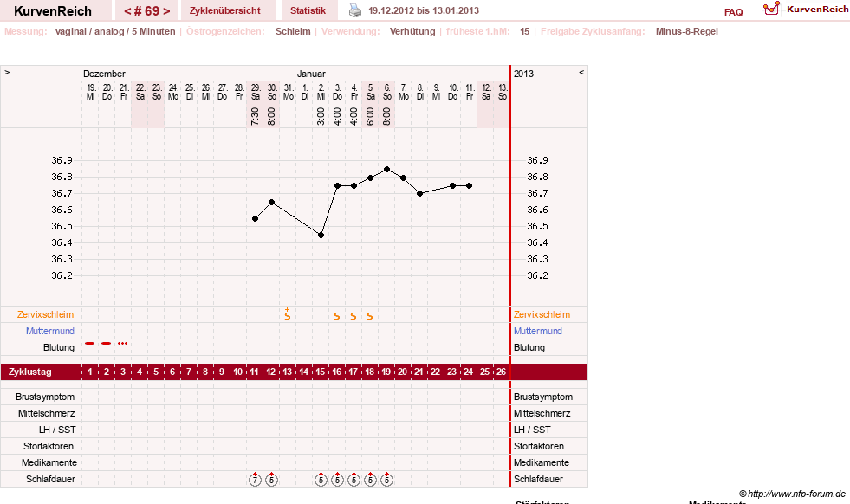
Task: Click the KurvenReich title at top left
Action: point(53,11)
